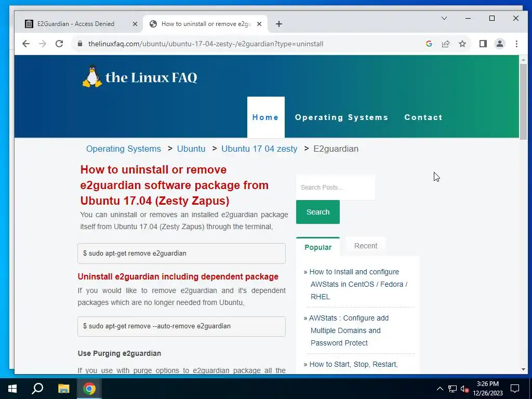Switch to the Popular tab
532x399 pixels.
pyautogui.click(x=317, y=247)
